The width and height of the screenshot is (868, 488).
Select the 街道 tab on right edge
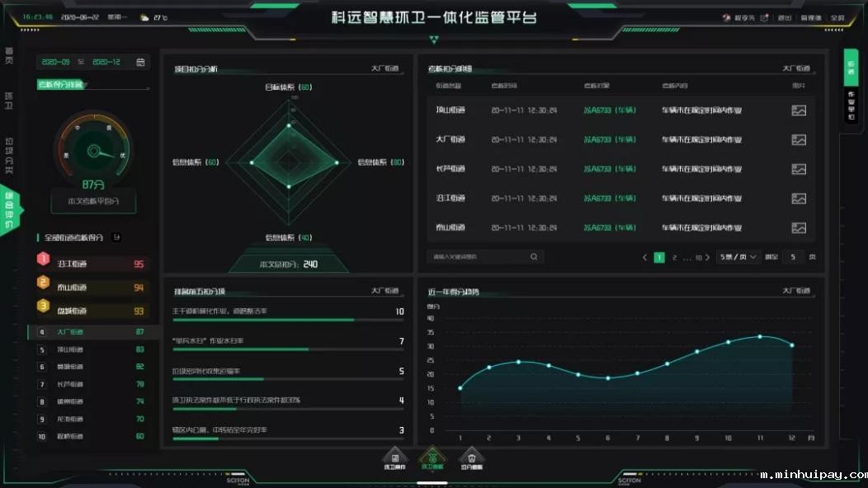point(851,68)
